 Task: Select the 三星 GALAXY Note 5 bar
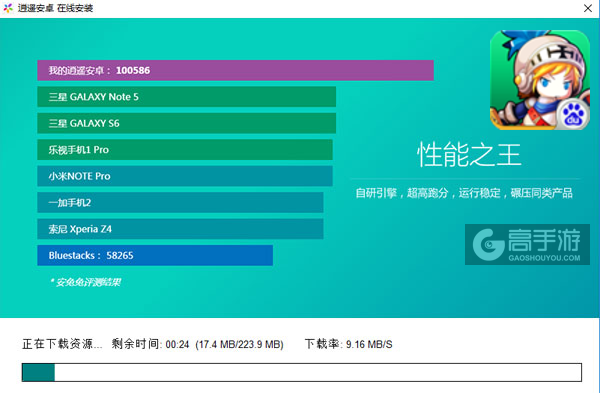[x=186, y=97]
